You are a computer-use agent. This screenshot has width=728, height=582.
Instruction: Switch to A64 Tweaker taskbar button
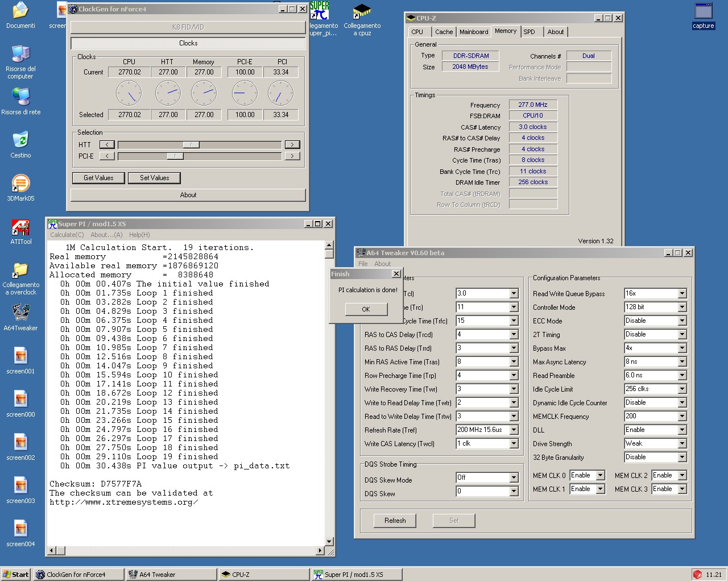tap(171, 575)
